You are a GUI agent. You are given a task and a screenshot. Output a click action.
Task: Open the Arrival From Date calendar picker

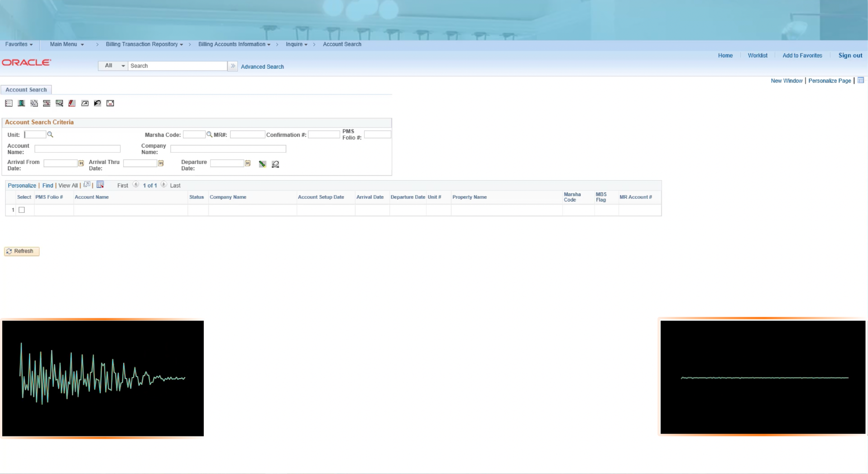coord(81,163)
